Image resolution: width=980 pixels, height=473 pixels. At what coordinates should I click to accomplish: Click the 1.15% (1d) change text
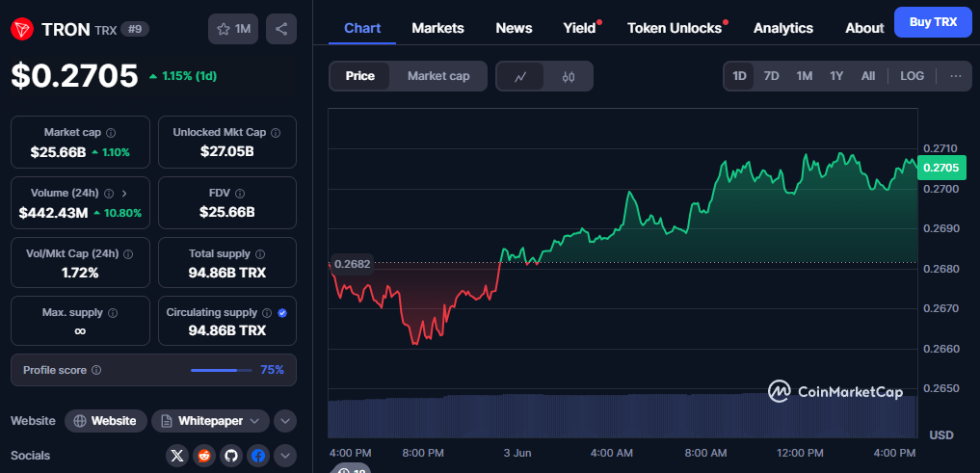pos(190,76)
